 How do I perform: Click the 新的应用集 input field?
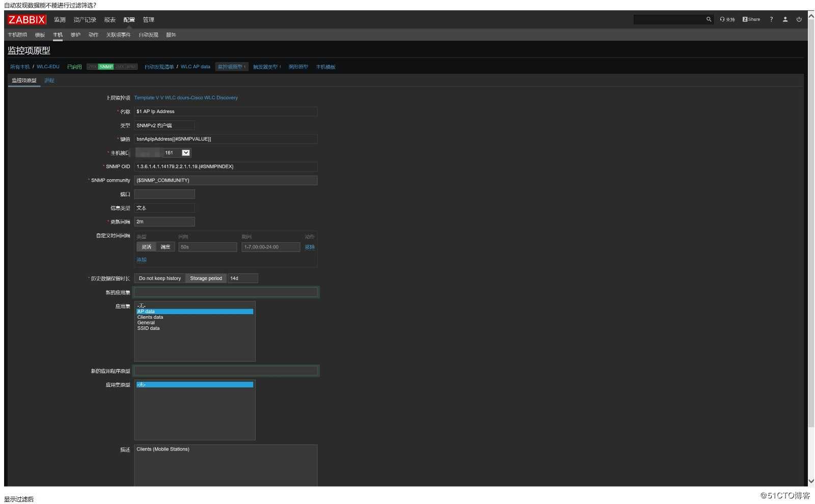pyautogui.click(x=226, y=292)
